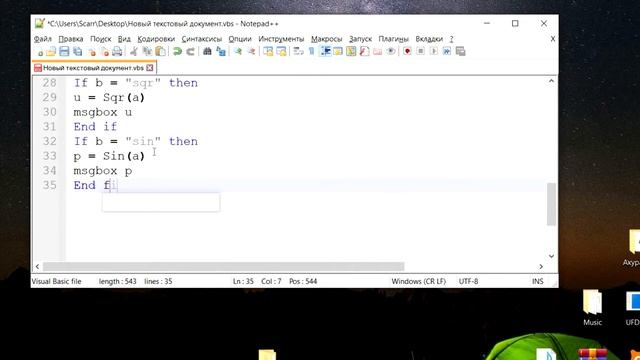This screenshot has height=360, width=640.
Task: Save the document with the floppy icon
Action: [64, 51]
